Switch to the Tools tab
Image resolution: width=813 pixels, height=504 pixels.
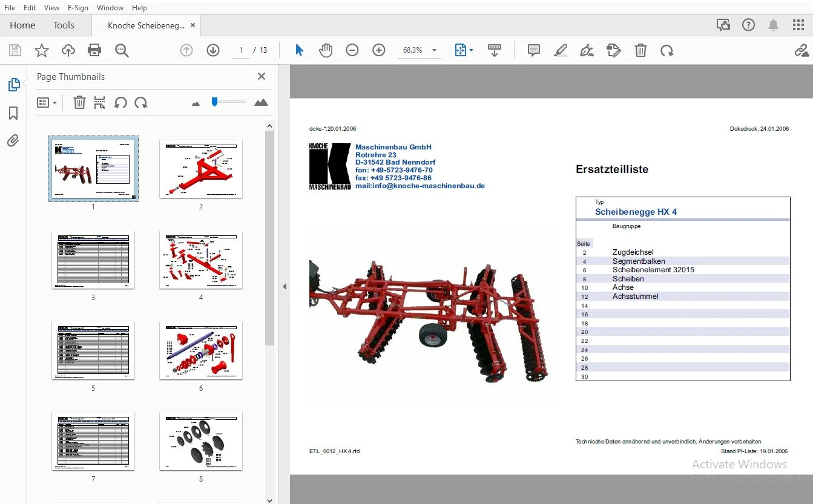[64, 25]
